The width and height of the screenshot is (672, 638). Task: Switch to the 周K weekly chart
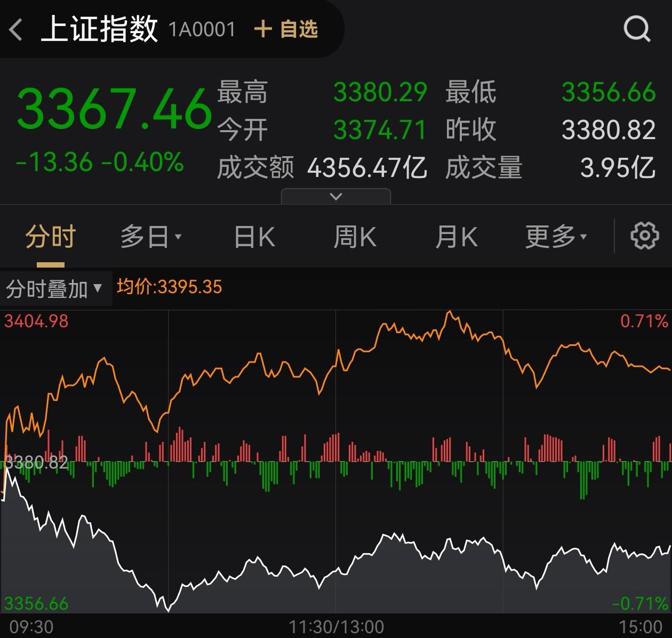point(355,235)
